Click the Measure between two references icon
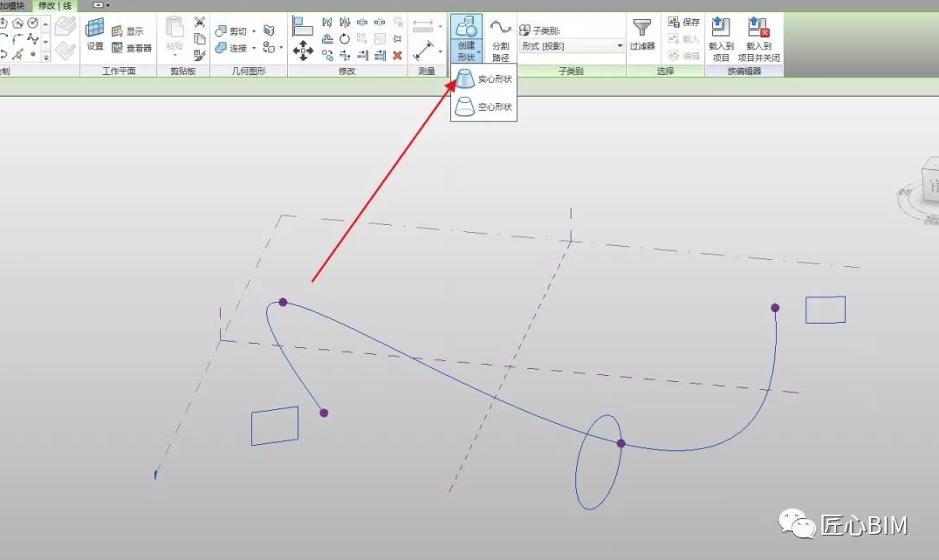The height and width of the screenshot is (560, 939). [x=422, y=25]
